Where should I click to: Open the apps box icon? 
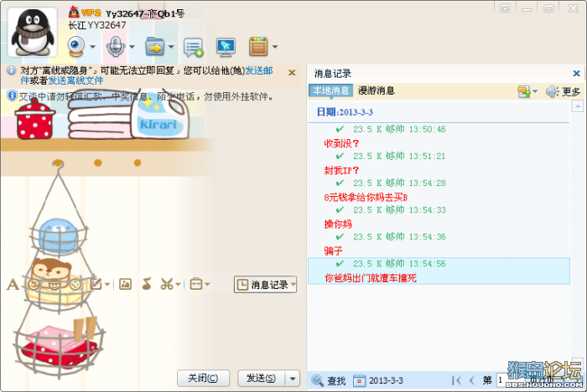point(258,46)
